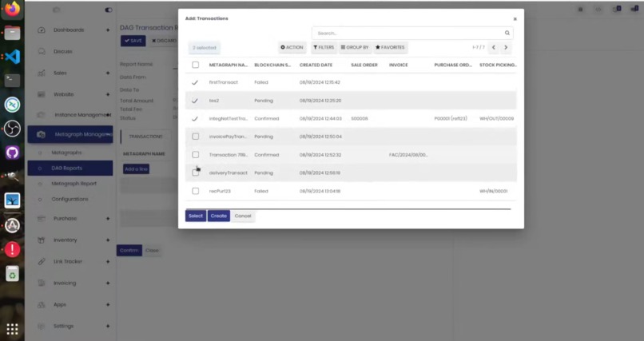The image size is (644, 341).
Task: Expand the Website menu plus
Action: [108, 94]
